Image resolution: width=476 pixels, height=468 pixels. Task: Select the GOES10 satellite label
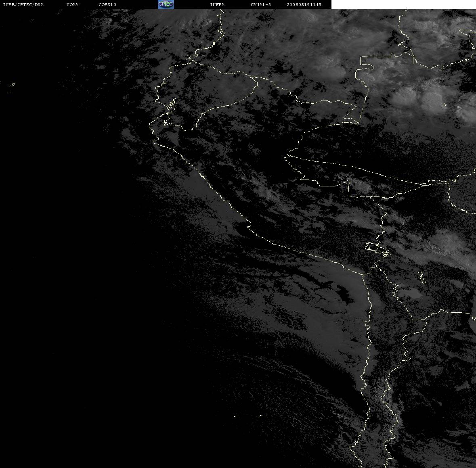tap(107, 4)
